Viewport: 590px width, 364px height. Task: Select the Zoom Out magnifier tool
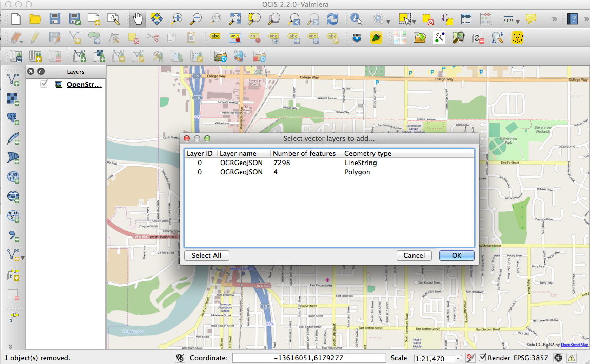pyautogui.click(x=195, y=19)
